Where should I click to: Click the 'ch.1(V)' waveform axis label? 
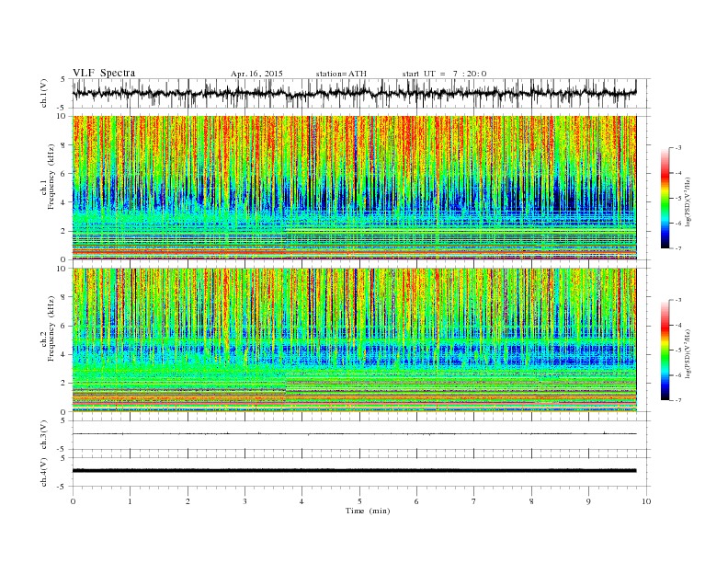pos(43,93)
